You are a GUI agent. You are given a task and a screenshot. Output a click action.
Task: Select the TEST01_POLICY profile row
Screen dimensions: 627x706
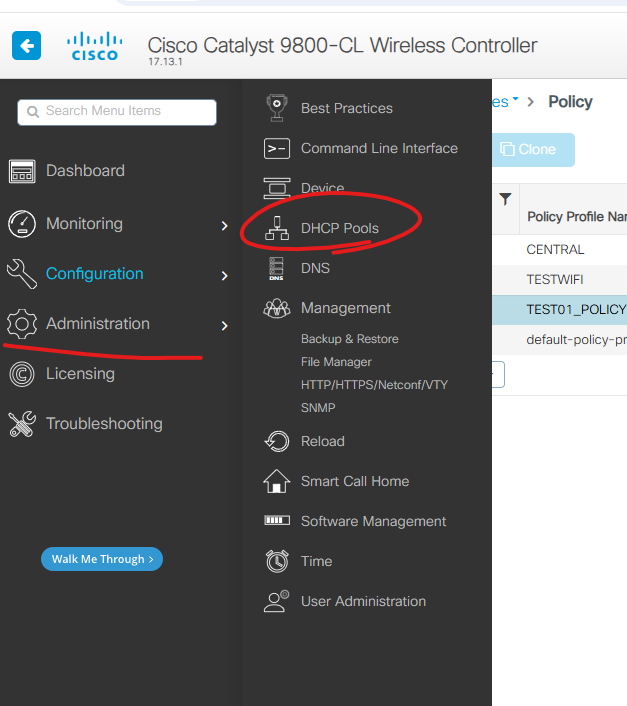(559, 310)
